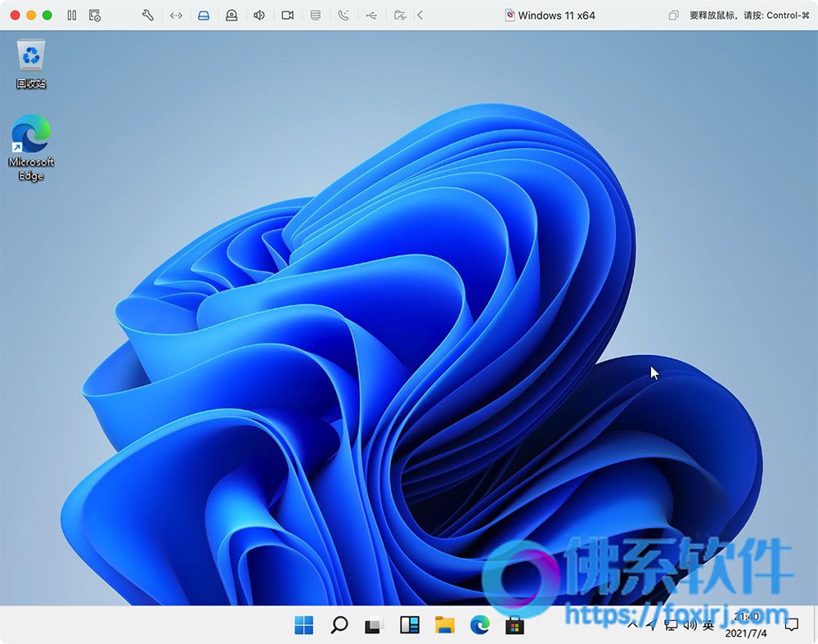
Task: Open the notification center icon
Action: (791, 624)
